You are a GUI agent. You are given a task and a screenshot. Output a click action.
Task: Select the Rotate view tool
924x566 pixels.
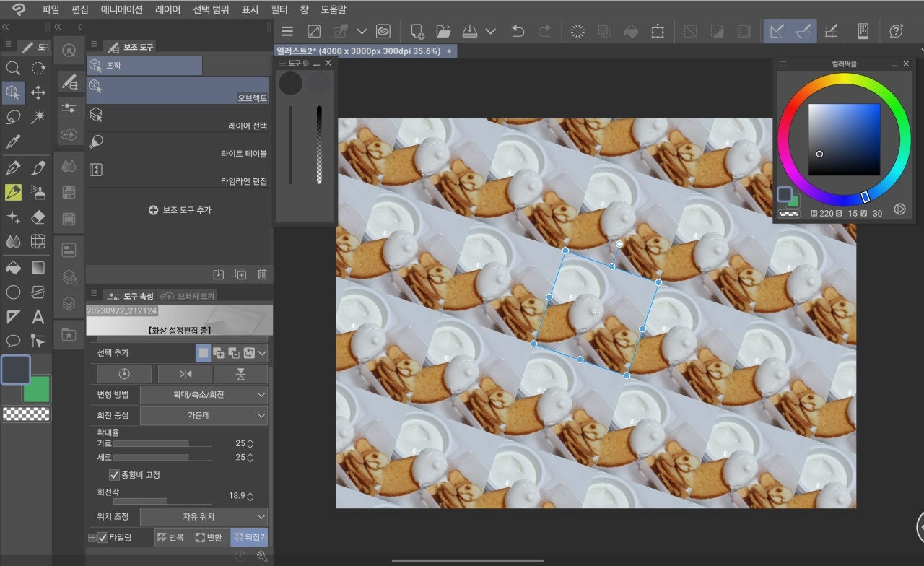[38, 68]
